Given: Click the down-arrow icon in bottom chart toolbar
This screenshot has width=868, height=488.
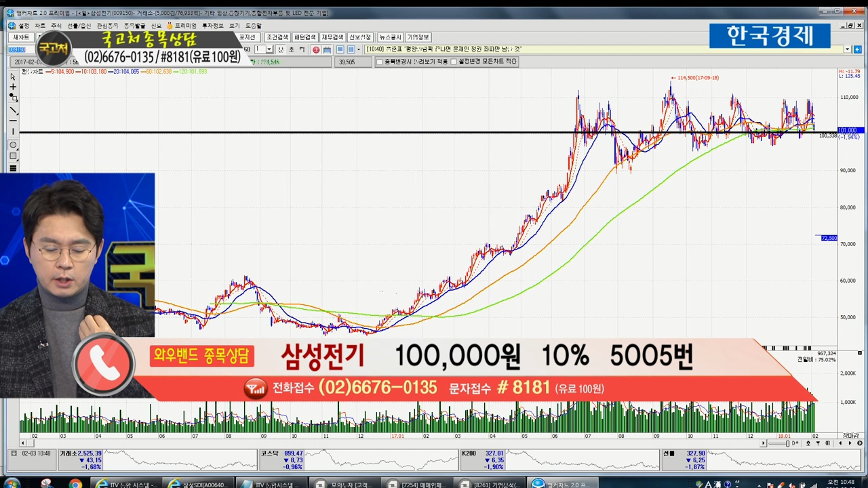Looking at the screenshot, I should click(x=817, y=443).
